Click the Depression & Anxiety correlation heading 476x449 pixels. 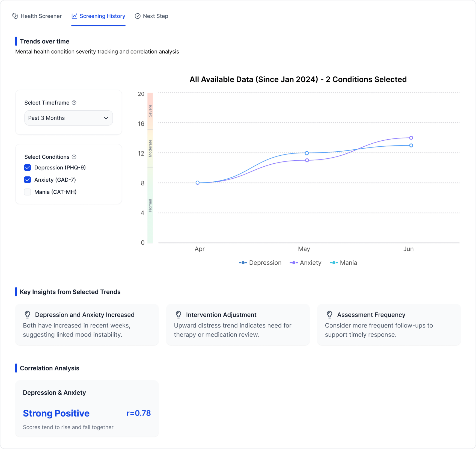coord(54,393)
